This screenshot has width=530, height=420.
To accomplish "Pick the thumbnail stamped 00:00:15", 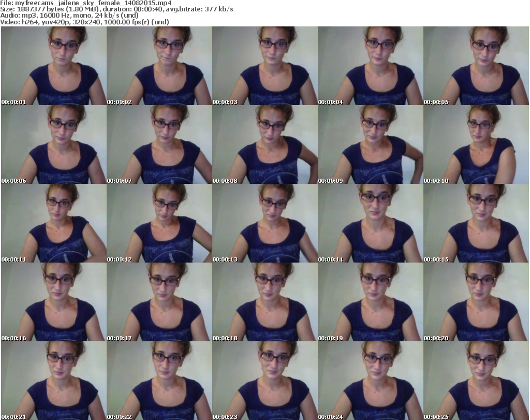I will 476,223.
